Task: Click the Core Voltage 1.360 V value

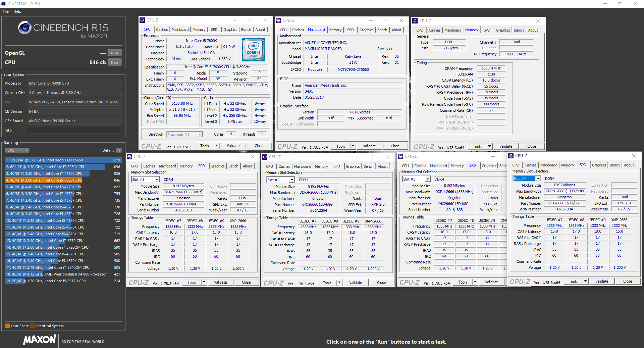Action: tap(224, 59)
